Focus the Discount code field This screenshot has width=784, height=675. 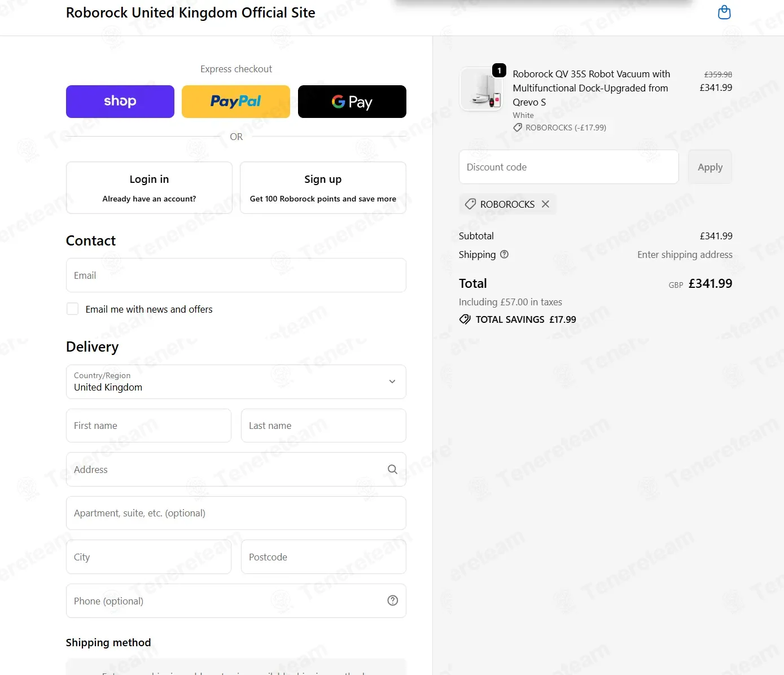[x=568, y=167]
